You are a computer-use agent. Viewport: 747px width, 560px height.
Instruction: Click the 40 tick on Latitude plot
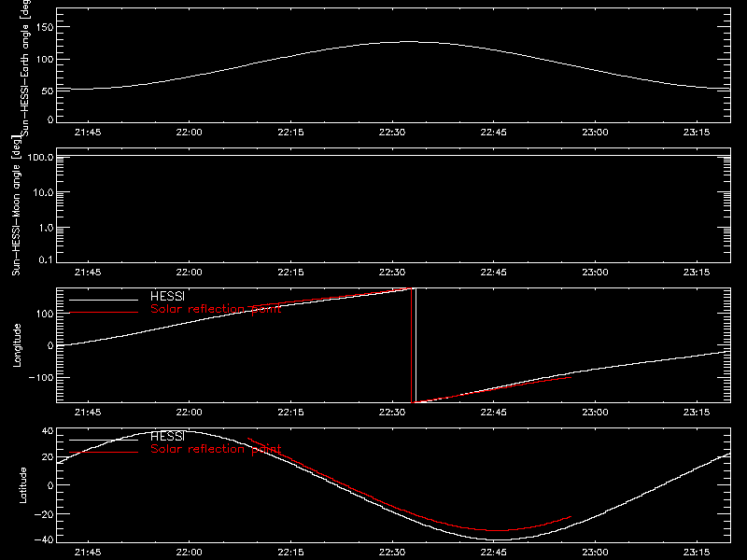tap(48, 431)
